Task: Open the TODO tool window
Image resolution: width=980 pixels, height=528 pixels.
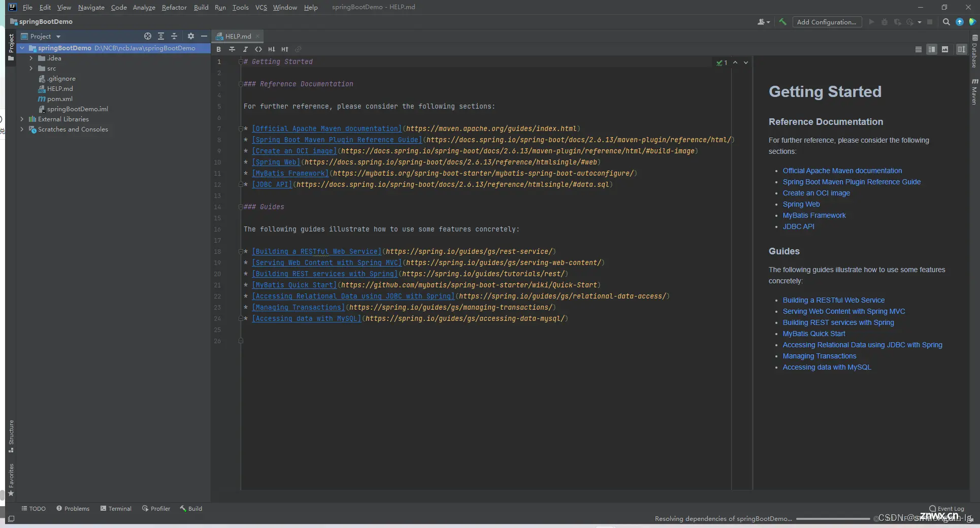Action: (34, 508)
